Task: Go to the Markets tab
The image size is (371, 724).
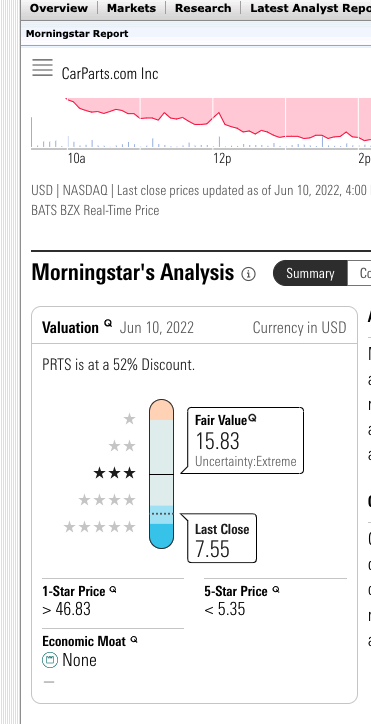Action: [x=131, y=8]
